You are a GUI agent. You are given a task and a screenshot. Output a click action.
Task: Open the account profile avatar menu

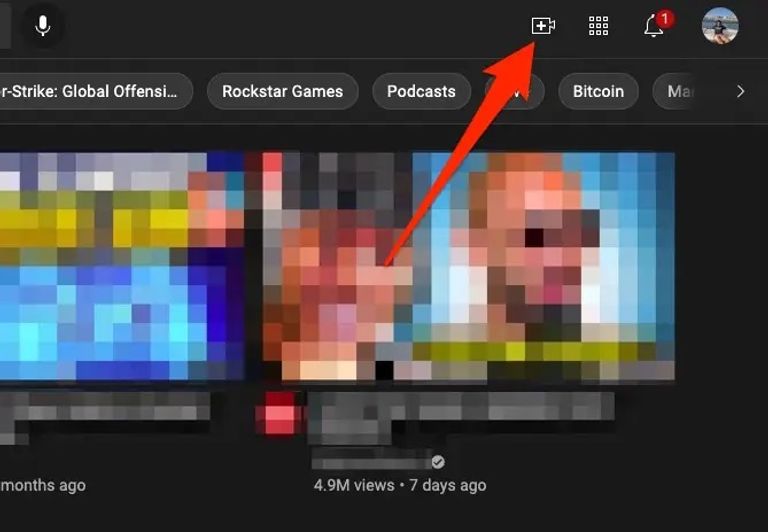(720, 26)
